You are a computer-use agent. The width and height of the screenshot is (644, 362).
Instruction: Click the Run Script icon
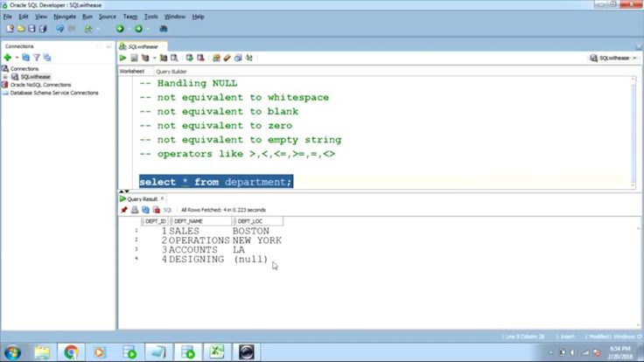[x=134, y=58]
